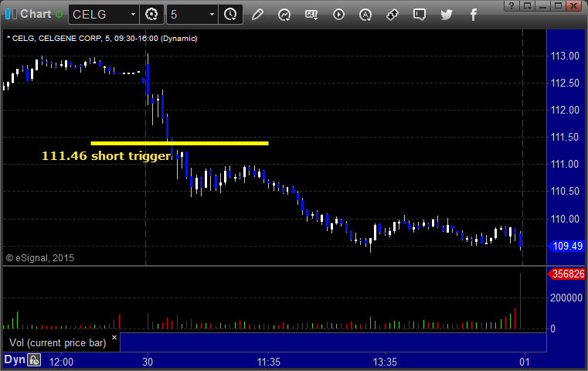Click the chart link color bars icon

pos(11,14)
